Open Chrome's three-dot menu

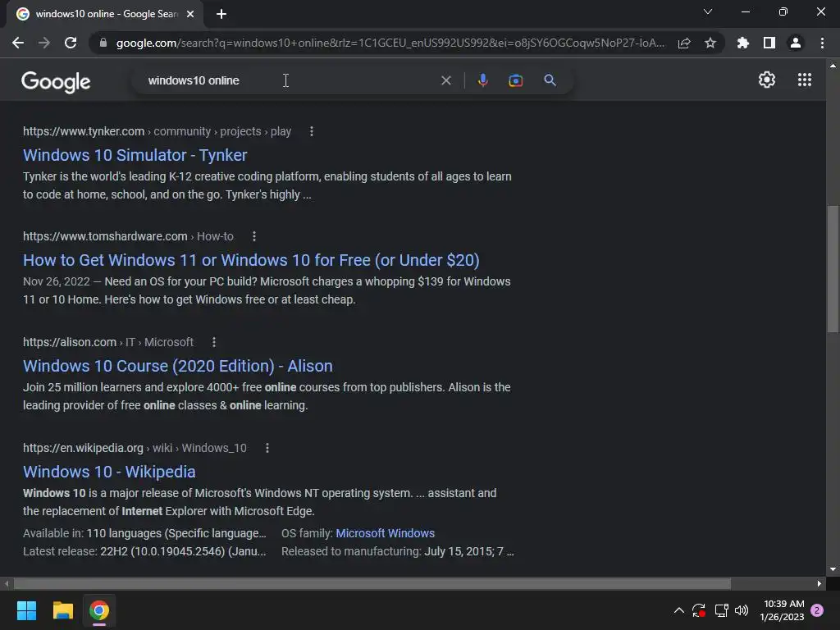point(822,43)
